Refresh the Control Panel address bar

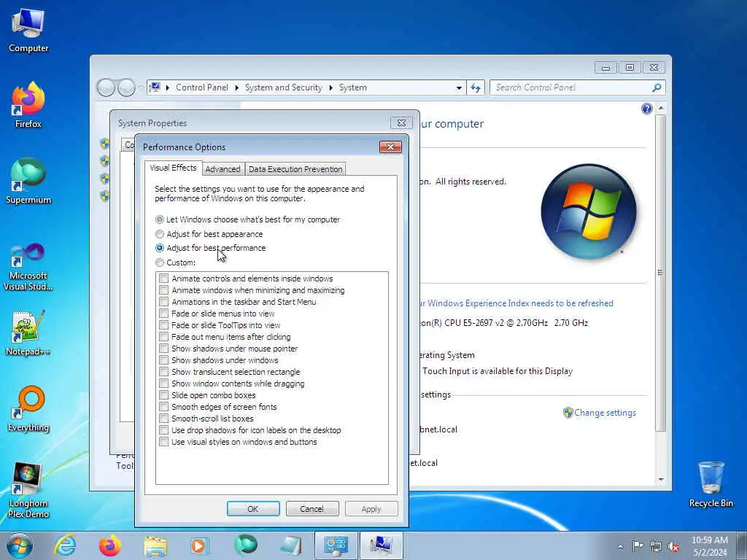pos(476,87)
